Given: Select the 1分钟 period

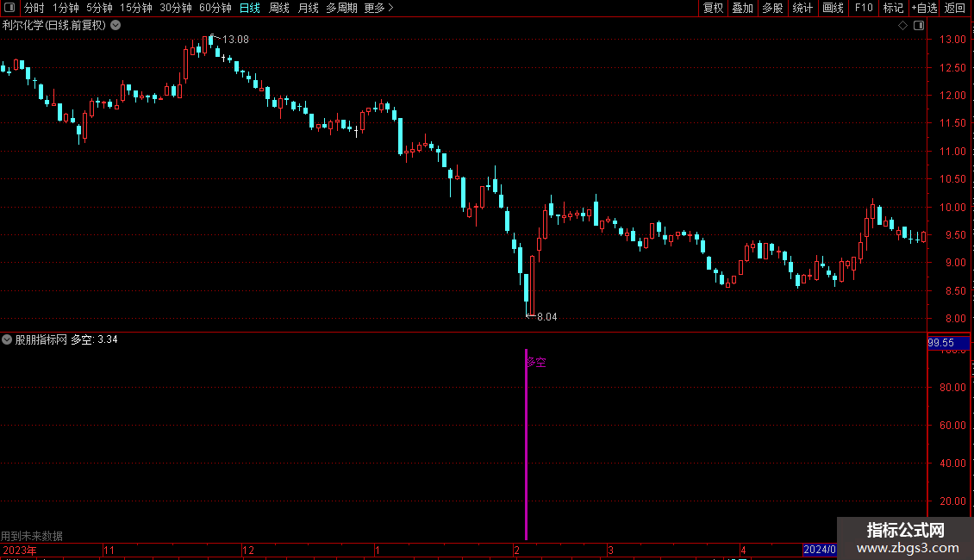Looking at the screenshot, I should click(66, 8).
